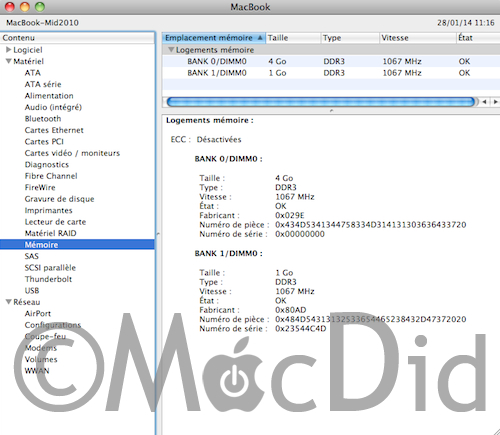Click the MacBook-Mid2010 computer name
The height and width of the screenshot is (435, 500).
[x=42, y=23]
